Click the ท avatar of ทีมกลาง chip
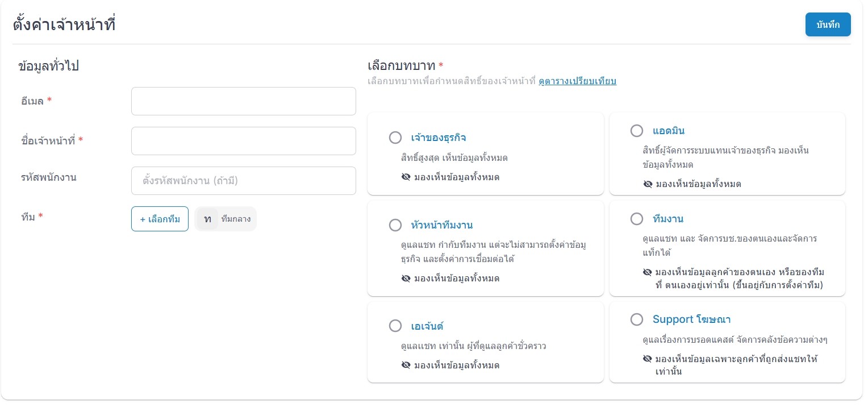The image size is (868, 407). [x=207, y=219]
